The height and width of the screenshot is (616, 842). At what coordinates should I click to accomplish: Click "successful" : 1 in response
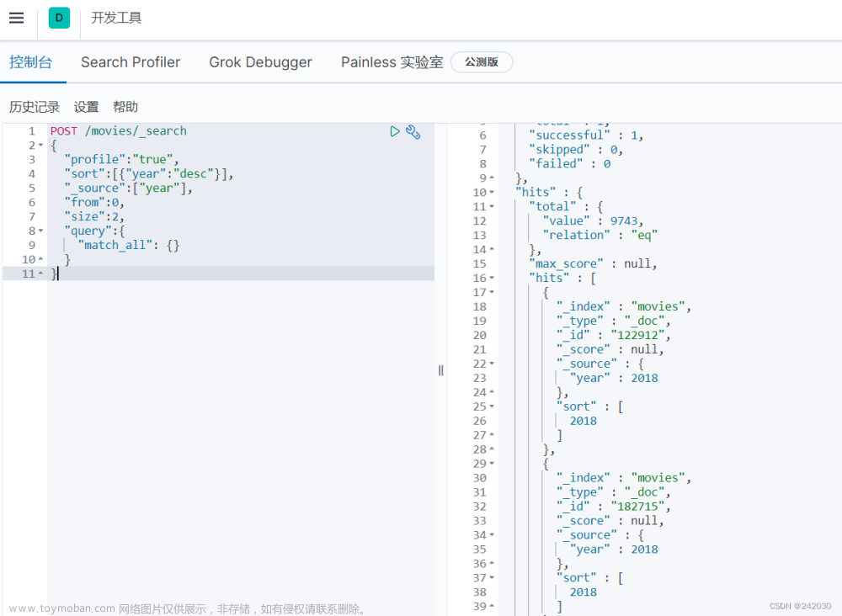586,135
